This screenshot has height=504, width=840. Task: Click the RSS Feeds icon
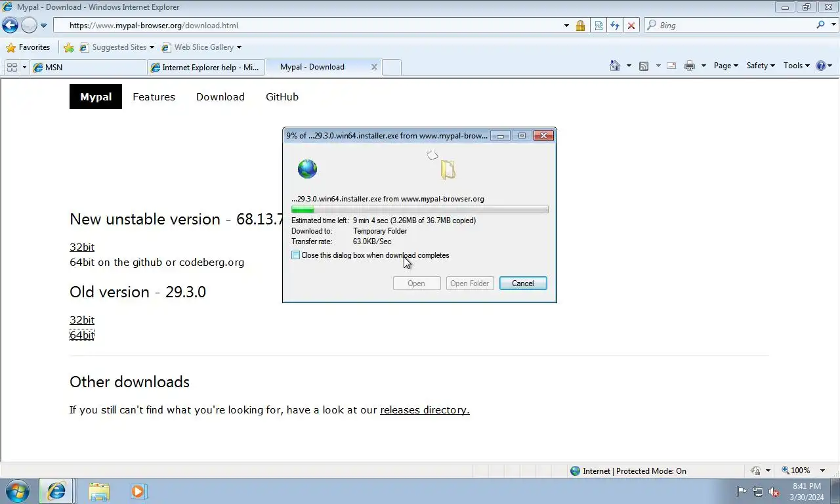coord(644,66)
